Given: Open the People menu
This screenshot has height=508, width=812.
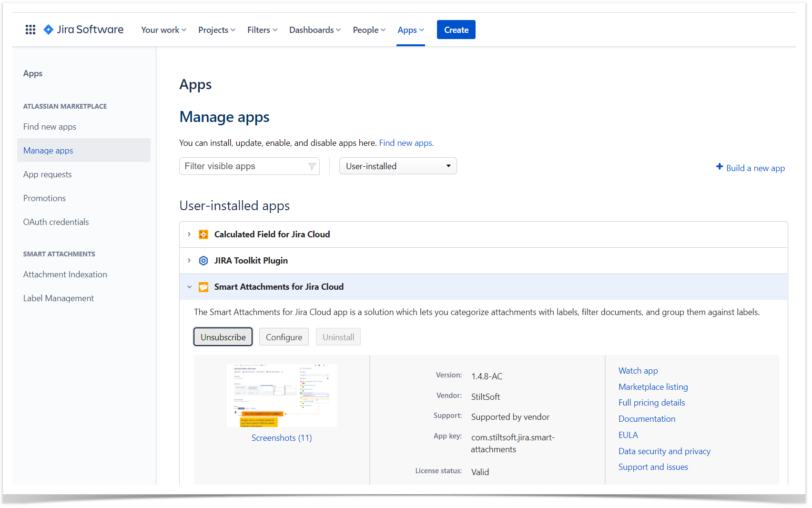Looking at the screenshot, I should pyautogui.click(x=369, y=30).
